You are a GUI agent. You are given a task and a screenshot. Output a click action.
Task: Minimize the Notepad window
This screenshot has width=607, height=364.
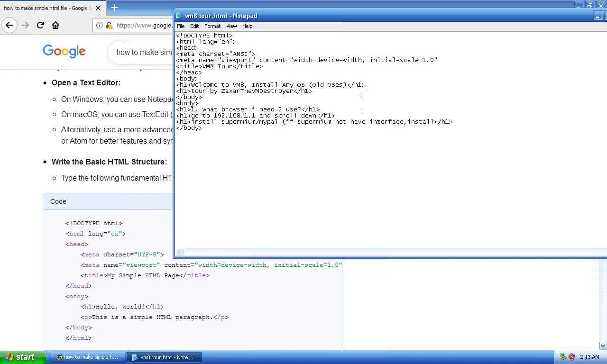[x=597, y=16]
